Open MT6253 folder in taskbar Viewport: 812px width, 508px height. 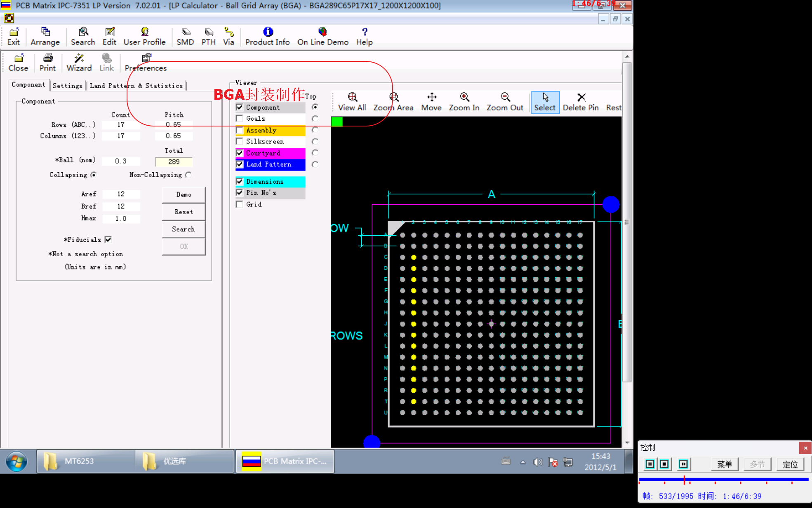(x=86, y=461)
